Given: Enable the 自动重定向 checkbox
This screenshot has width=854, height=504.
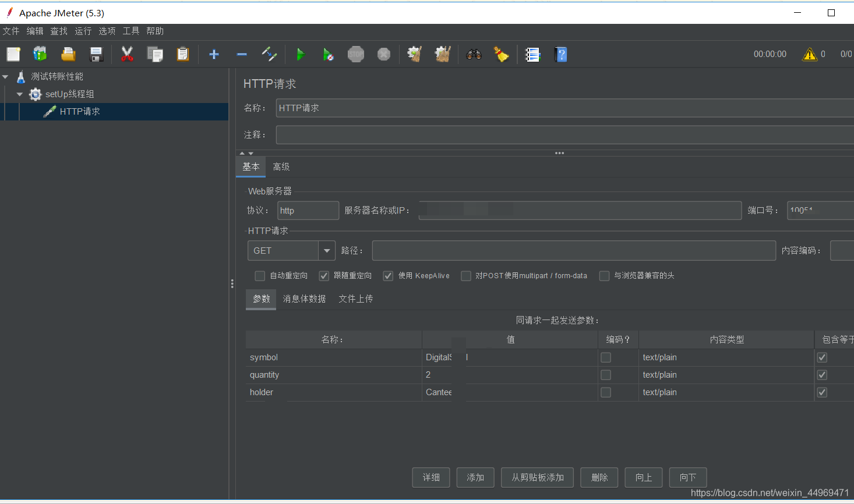Looking at the screenshot, I should tap(260, 276).
